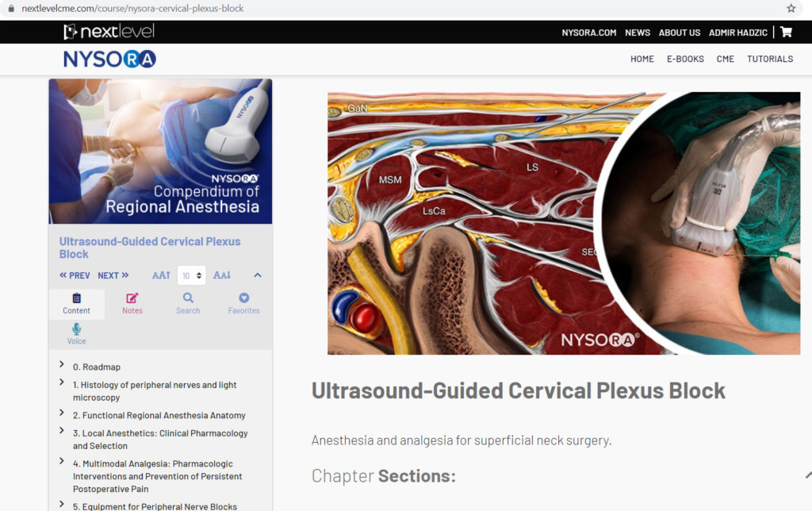Viewport: 812px width, 511px height.
Task: Bookmark this page with the star icon
Action: point(791,8)
